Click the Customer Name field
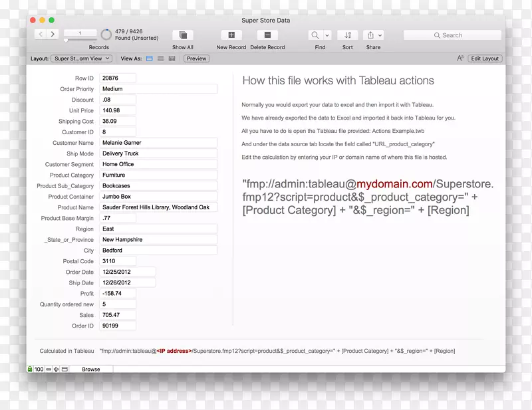 158,143
